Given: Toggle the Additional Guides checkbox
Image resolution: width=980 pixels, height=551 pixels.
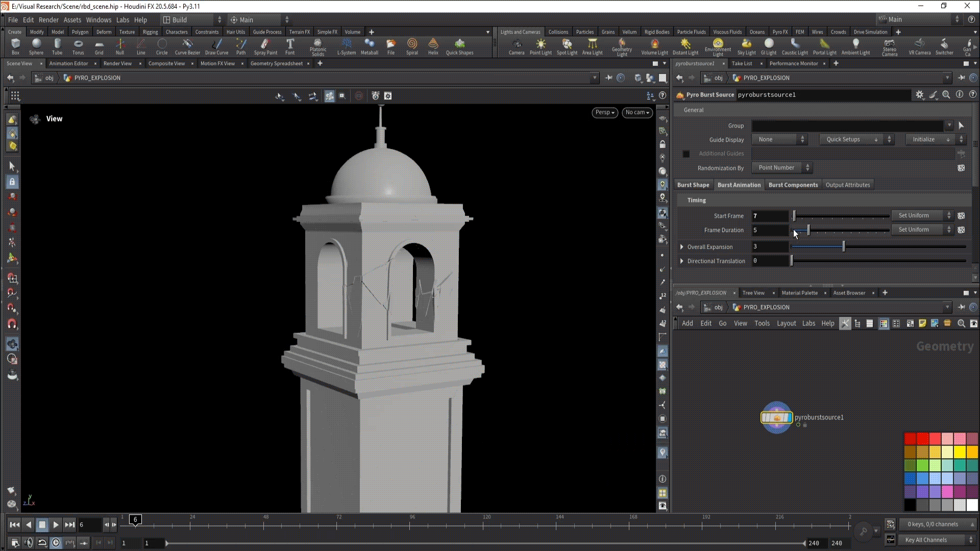Looking at the screenshot, I should pyautogui.click(x=686, y=154).
